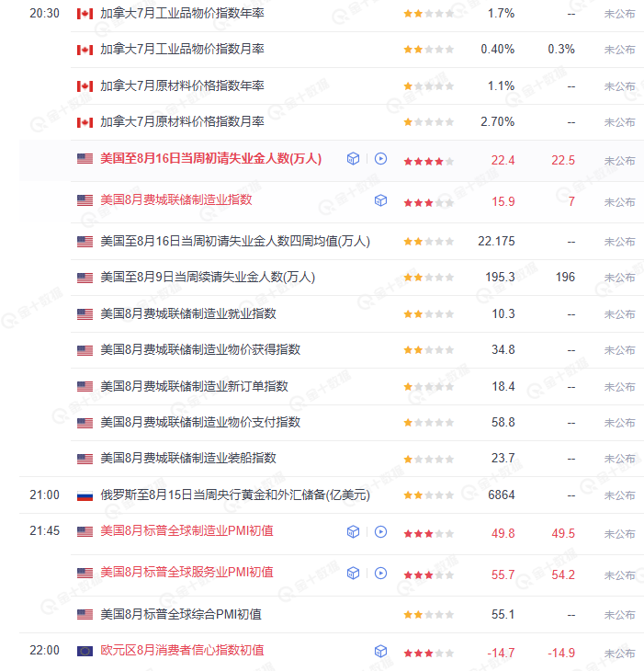Click the 21:00 time label
Image resolution: width=644 pixels, height=671 pixels.
click(x=44, y=495)
